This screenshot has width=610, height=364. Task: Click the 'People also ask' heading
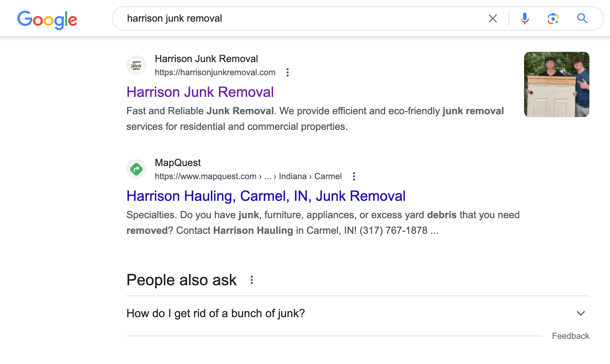[x=181, y=280]
